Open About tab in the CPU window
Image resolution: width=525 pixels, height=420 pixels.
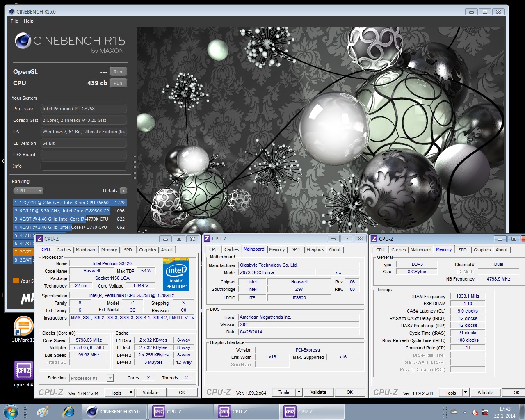(x=167, y=250)
